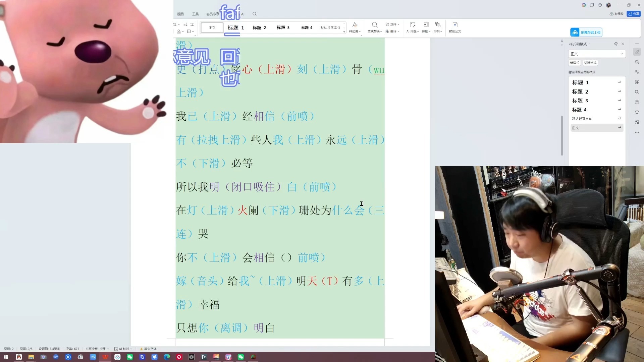644x362 pixels.
Task: Apply 标题 2 style from ribbon gallery
Action: pyautogui.click(x=259, y=28)
